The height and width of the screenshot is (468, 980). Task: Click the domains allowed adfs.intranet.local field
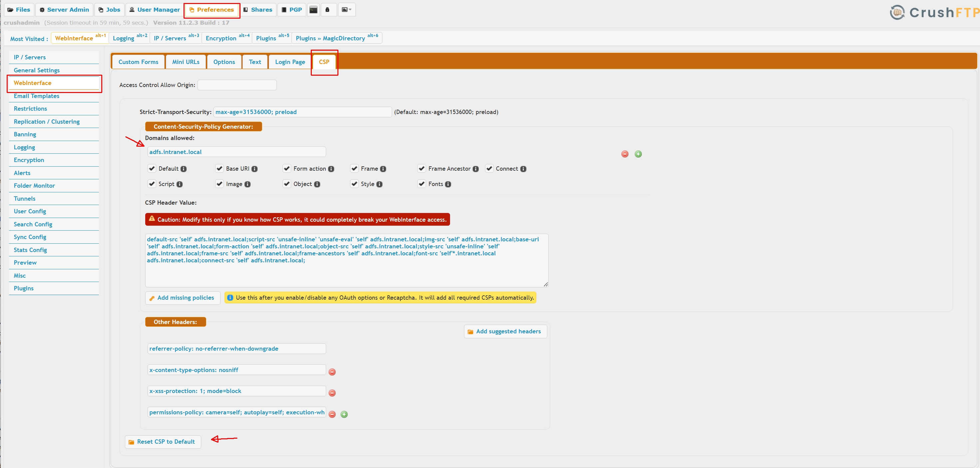click(237, 152)
